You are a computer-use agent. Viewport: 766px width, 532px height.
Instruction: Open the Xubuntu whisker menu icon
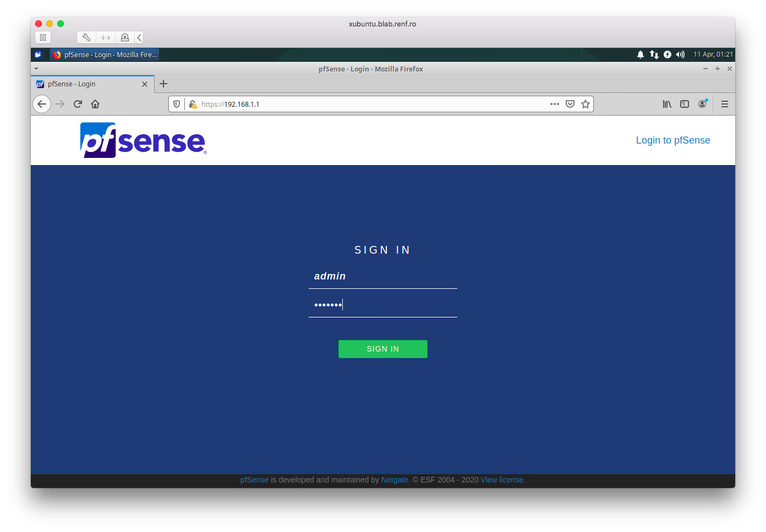[38, 54]
